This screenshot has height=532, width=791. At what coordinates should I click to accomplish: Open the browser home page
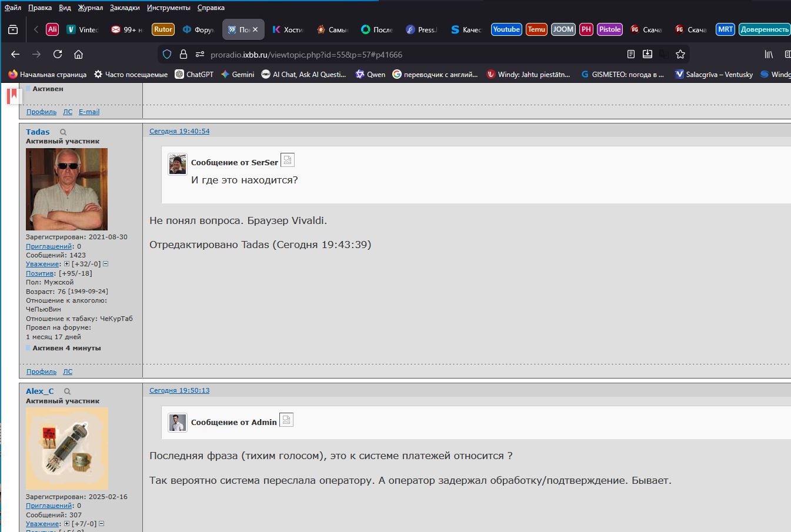78,54
